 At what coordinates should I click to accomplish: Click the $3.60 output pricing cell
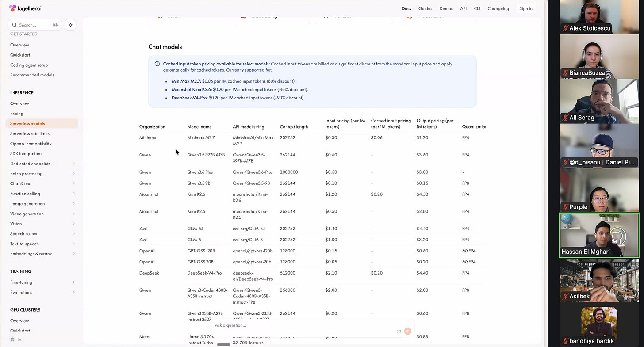tap(422, 155)
